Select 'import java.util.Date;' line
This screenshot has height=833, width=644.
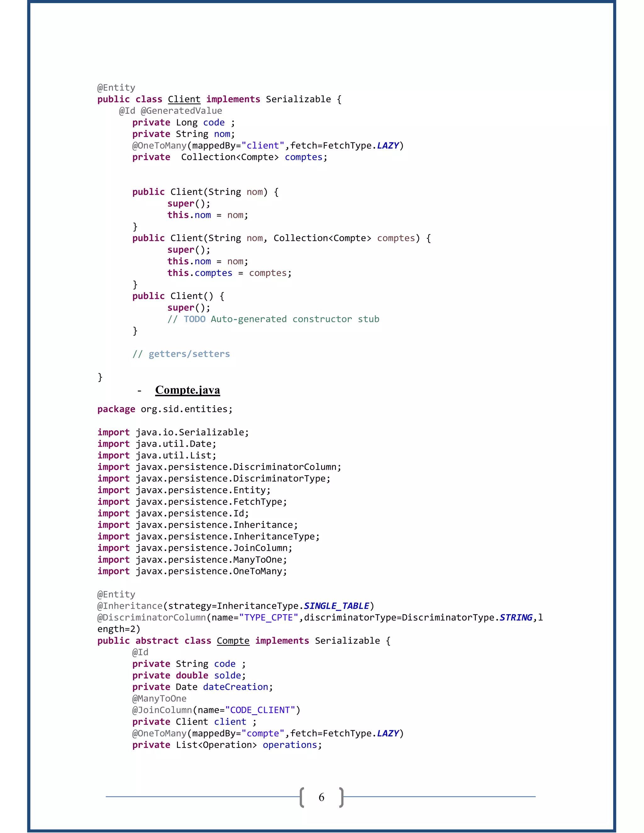click(157, 444)
